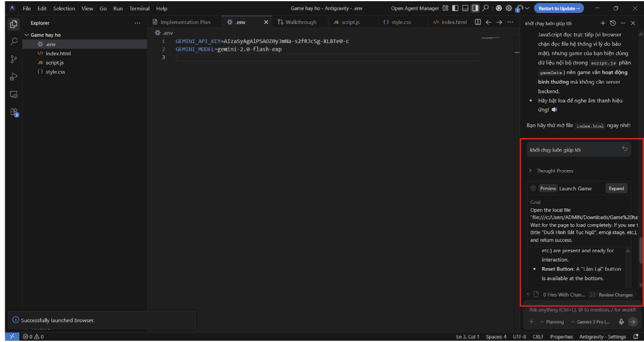The width and height of the screenshot is (644, 342).
Task: Open the Extensions view in activity bar
Action: pos(14,112)
